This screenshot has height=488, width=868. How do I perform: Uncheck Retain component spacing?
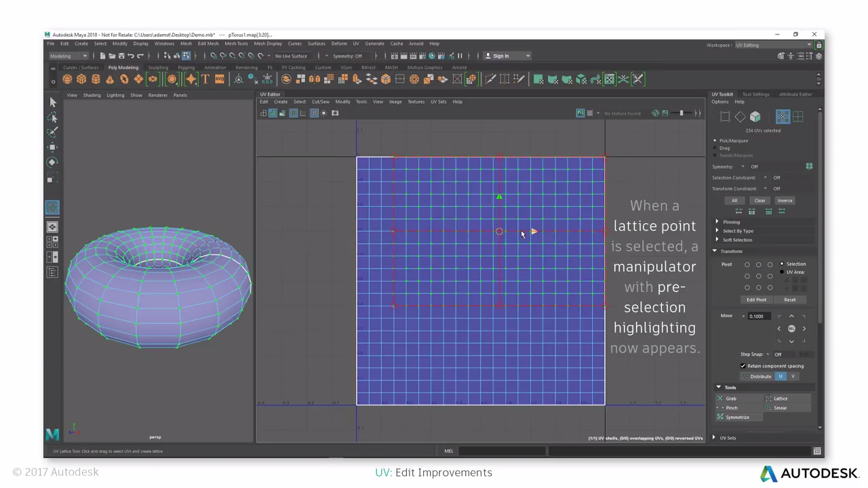click(x=743, y=366)
